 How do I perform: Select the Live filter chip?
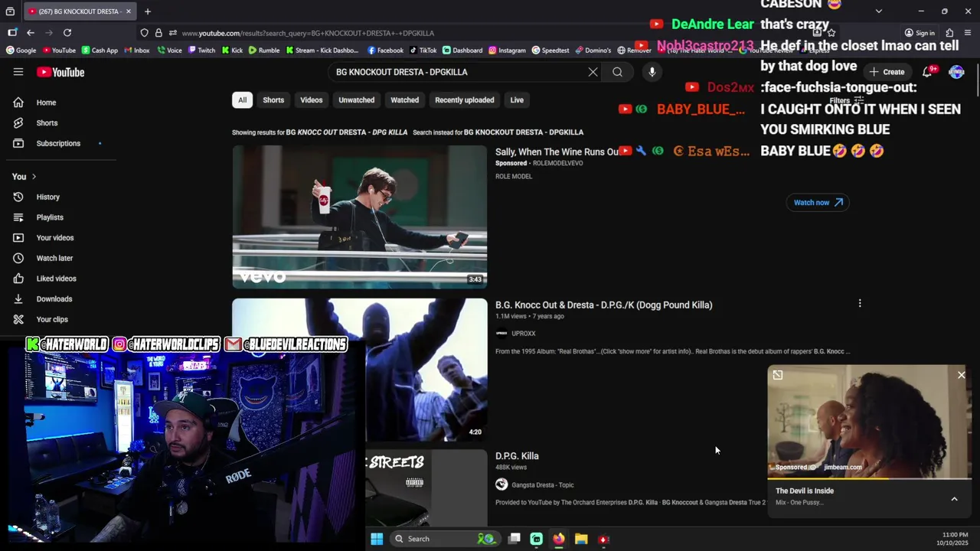[517, 100]
